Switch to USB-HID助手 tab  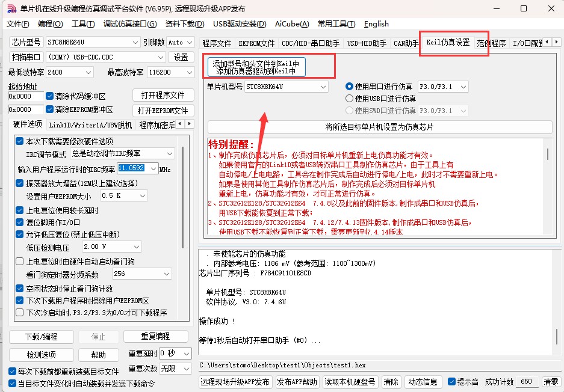[367, 43]
